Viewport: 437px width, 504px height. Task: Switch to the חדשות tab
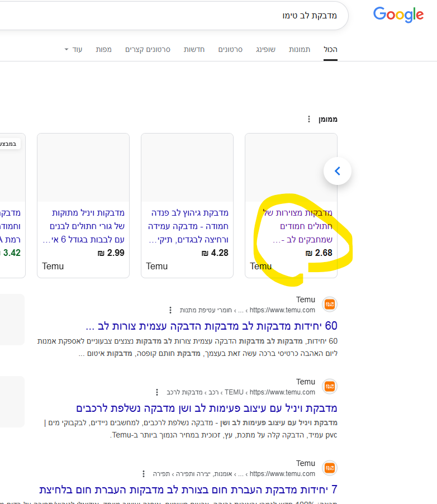(x=194, y=50)
